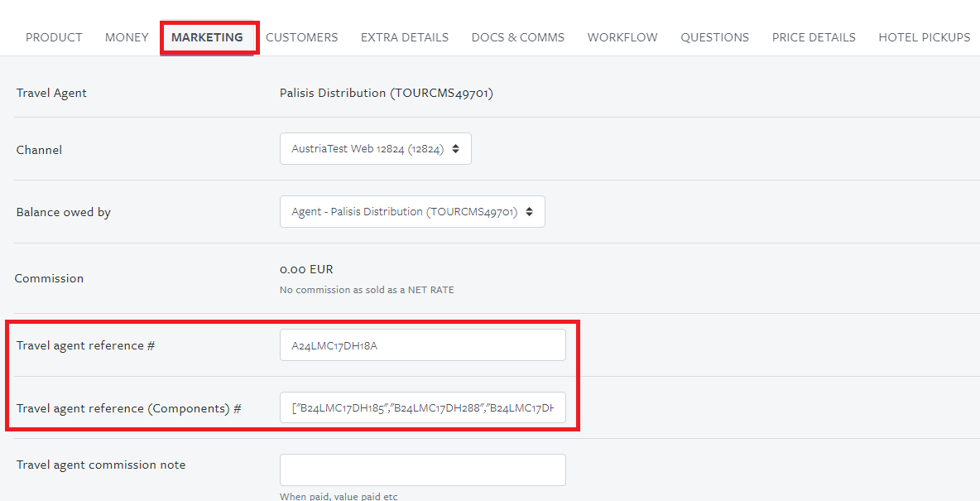The image size is (980, 501).
Task: Open the Balance owed by dropdown
Action: tap(412, 211)
